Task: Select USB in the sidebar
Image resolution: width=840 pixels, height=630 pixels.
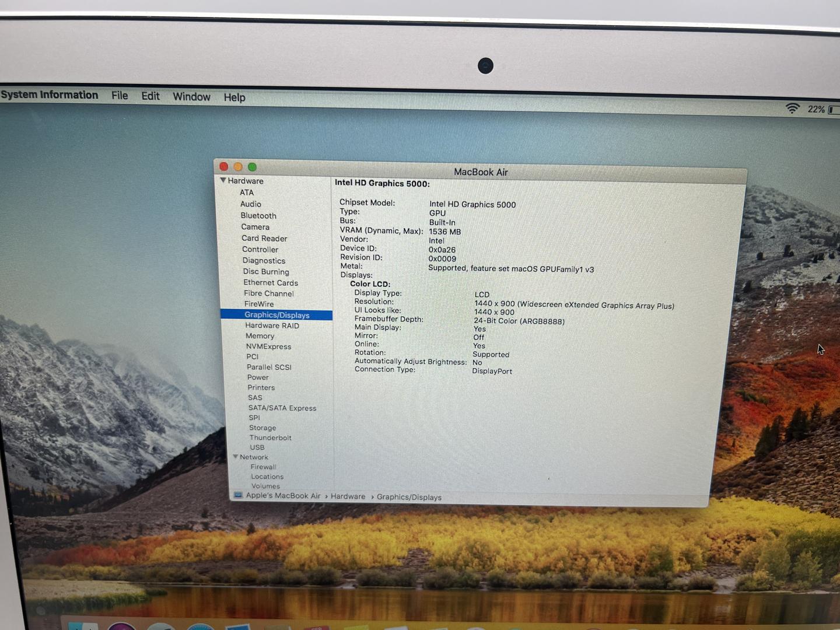Action: (x=257, y=447)
